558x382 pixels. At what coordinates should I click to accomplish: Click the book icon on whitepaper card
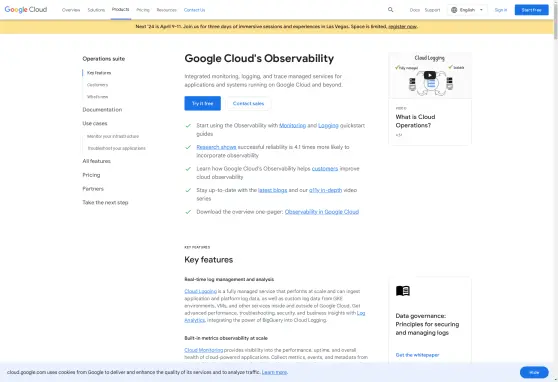tap(403, 291)
